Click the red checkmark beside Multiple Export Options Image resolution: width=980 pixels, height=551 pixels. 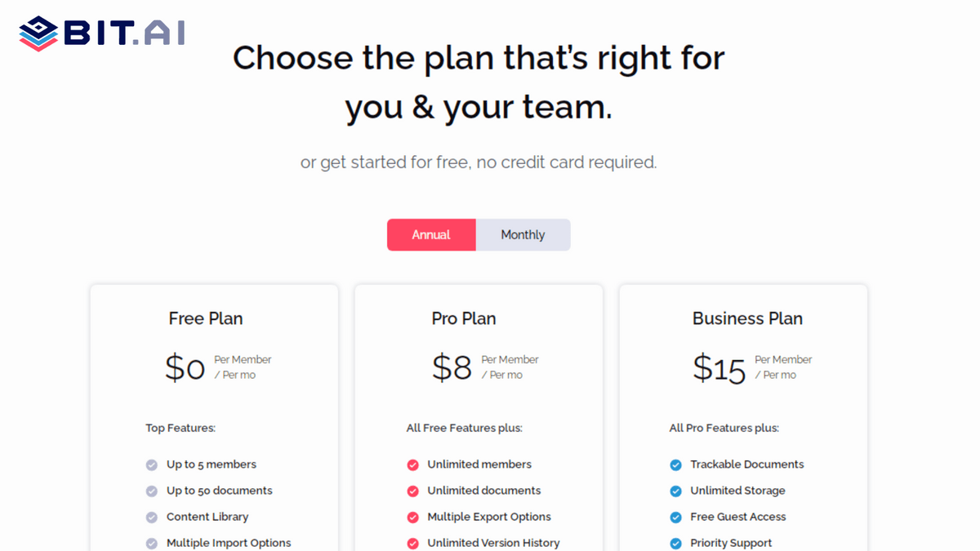click(x=412, y=516)
